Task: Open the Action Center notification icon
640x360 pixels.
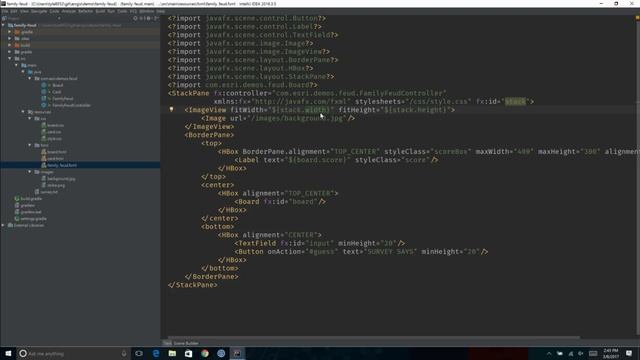Action: (629, 353)
